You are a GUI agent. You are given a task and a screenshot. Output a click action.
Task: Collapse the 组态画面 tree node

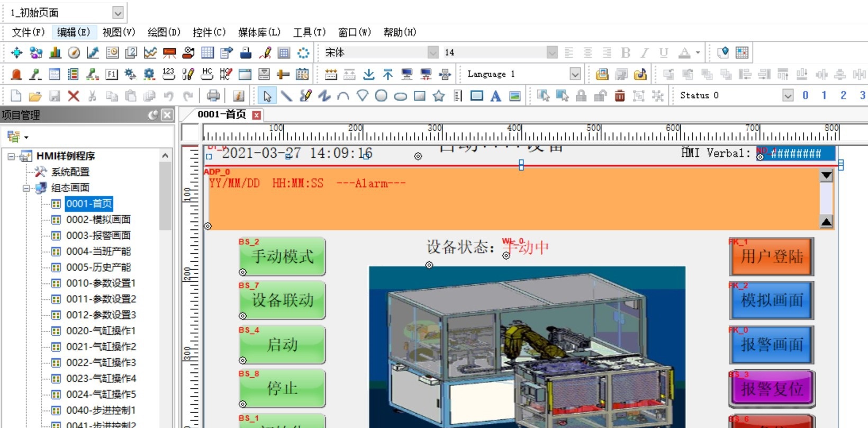point(26,188)
